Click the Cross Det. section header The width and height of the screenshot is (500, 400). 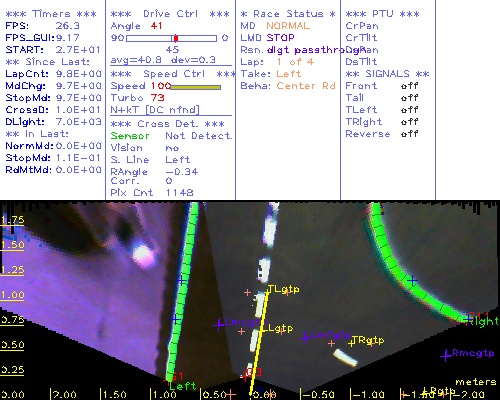click(x=168, y=124)
